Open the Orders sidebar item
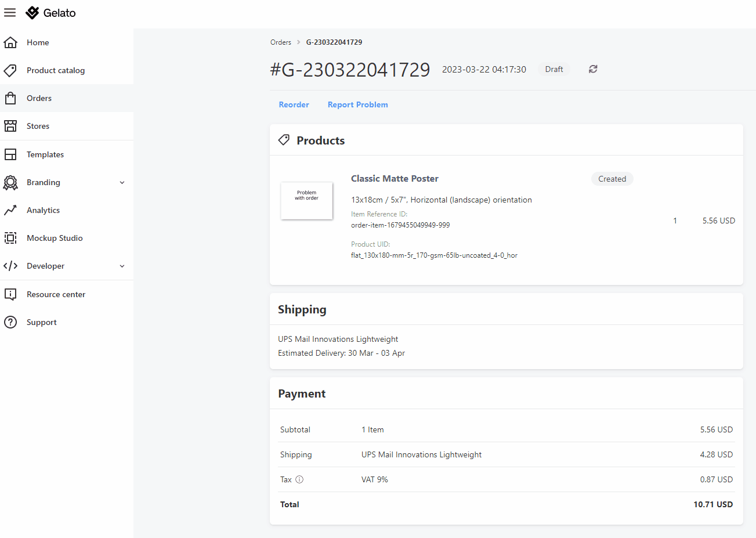Image resolution: width=756 pixels, height=538 pixels. 67,98
